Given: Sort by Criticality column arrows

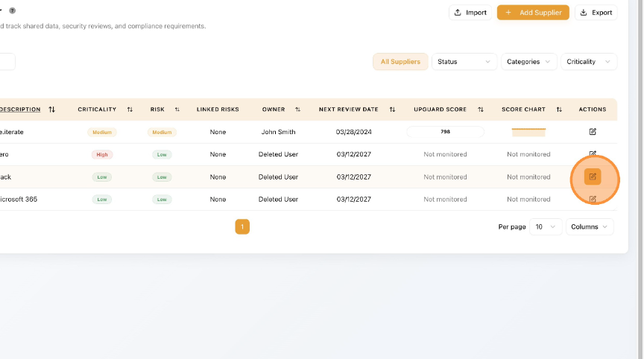Looking at the screenshot, I should tap(130, 109).
